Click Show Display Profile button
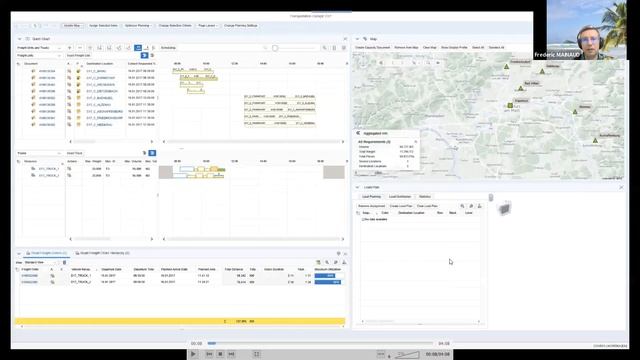Image resolution: width=640 pixels, height=360 pixels. (454, 48)
